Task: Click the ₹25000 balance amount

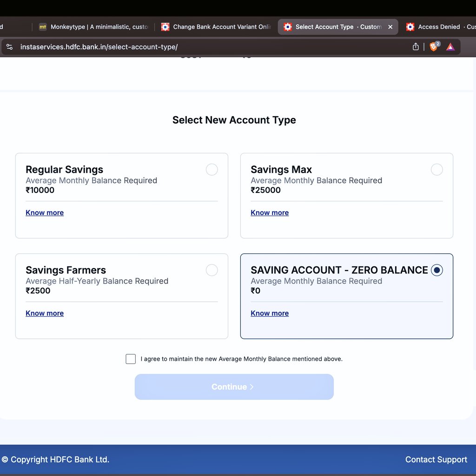Action: coord(265,190)
